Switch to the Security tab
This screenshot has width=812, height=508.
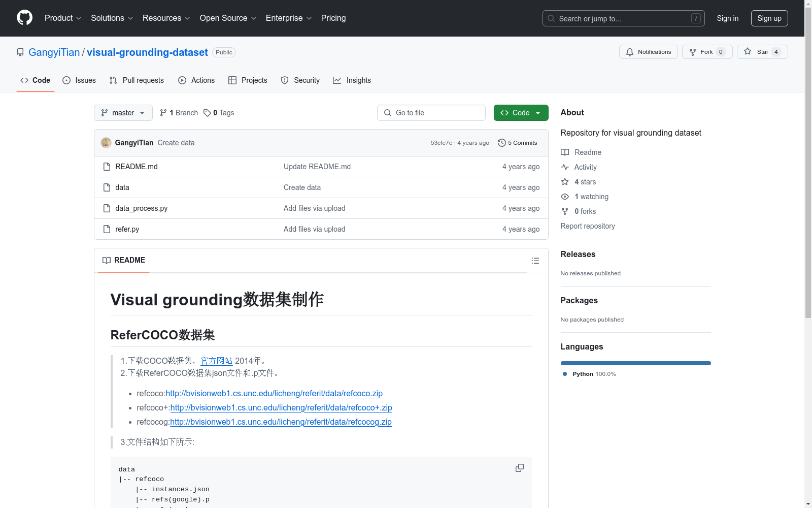click(300, 80)
